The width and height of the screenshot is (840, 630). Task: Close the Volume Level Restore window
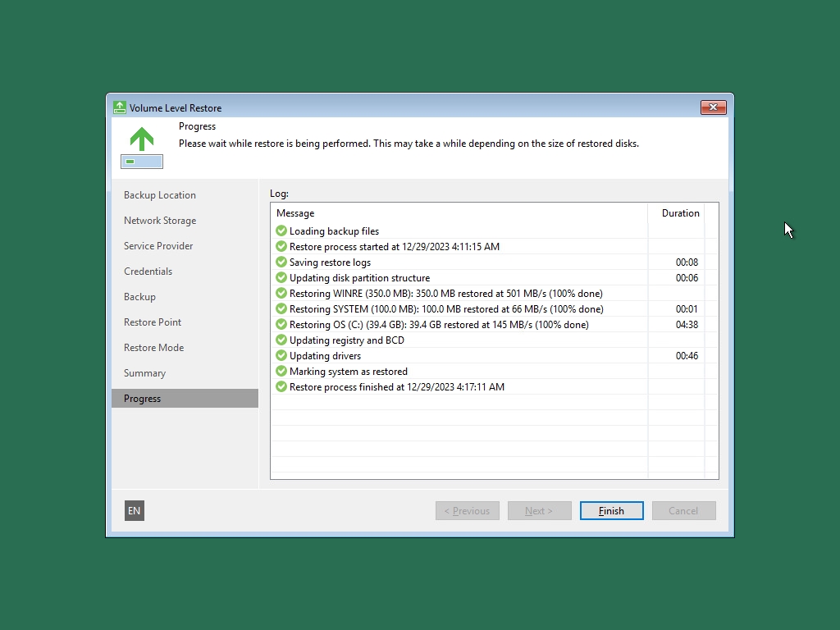pyautogui.click(x=713, y=107)
